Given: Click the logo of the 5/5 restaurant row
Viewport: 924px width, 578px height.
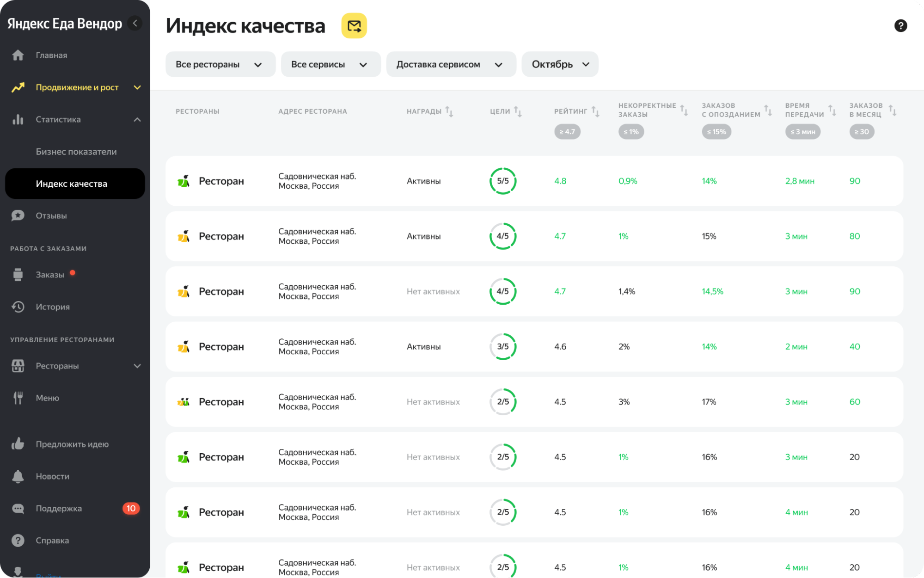Looking at the screenshot, I should pyautogui.click(x=184, y=181).
